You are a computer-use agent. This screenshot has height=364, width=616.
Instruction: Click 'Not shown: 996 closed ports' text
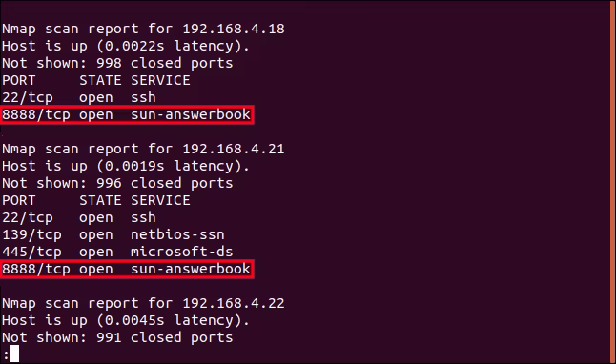click(x=117, y=183)
